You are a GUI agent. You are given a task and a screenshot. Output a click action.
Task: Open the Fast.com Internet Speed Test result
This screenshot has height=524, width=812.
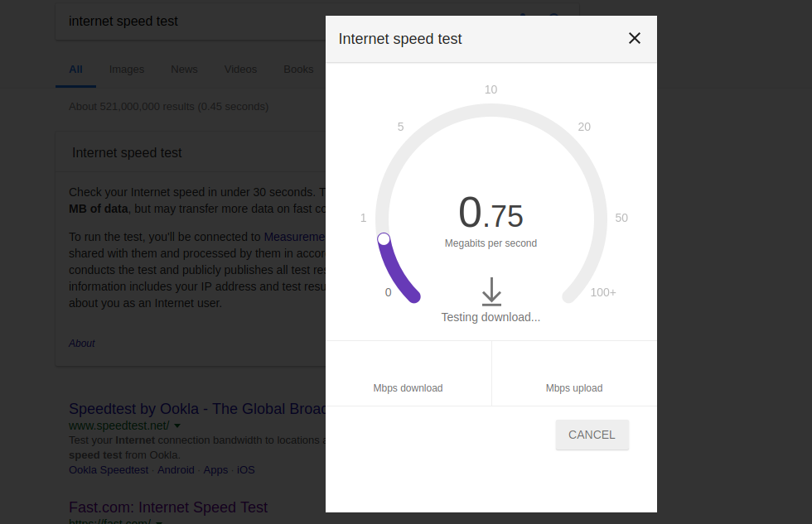(168, 507)
